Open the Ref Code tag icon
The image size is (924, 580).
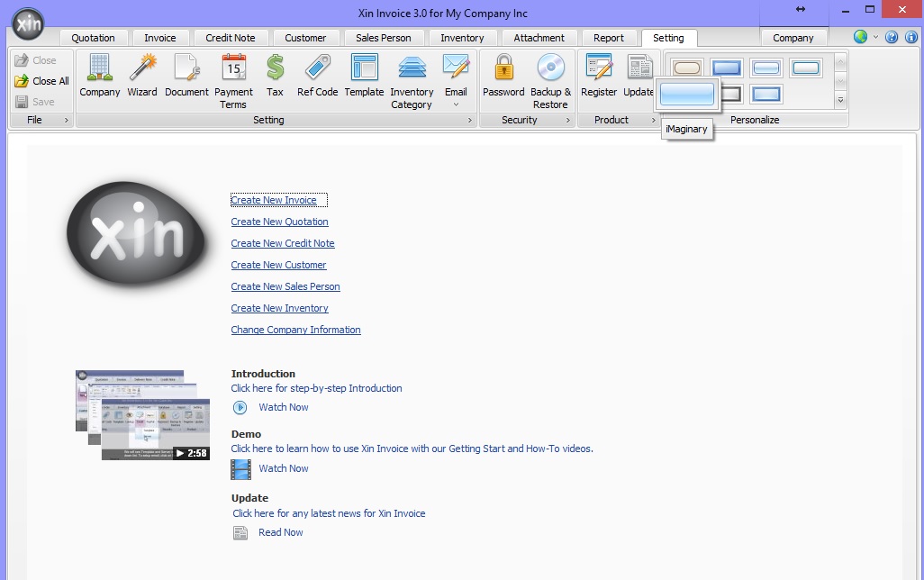[317, 75]
